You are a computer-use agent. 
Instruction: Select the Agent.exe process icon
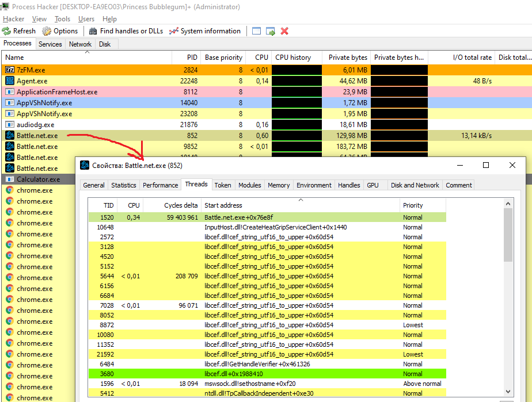10,81
